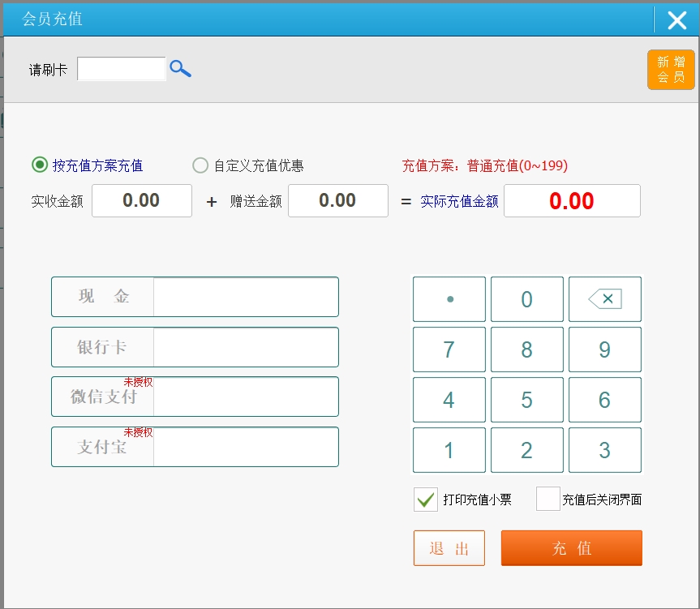The image size is (700, 609).
Task: Choose the 自定义充值优惠 radio option
Action: [x=200, y=165]
